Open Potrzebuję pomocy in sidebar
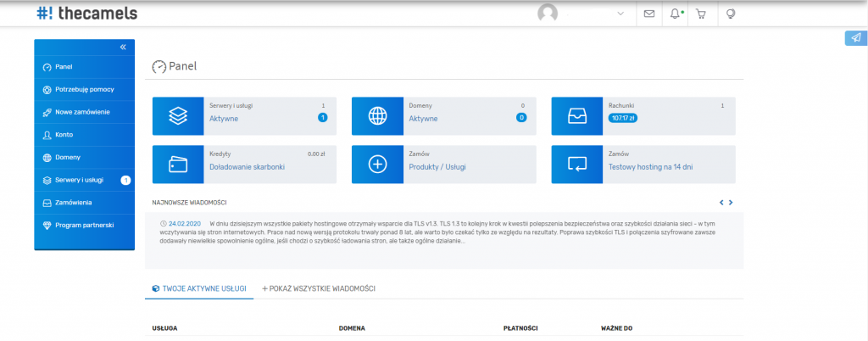868x341 pixels. [x=84, y=89]
